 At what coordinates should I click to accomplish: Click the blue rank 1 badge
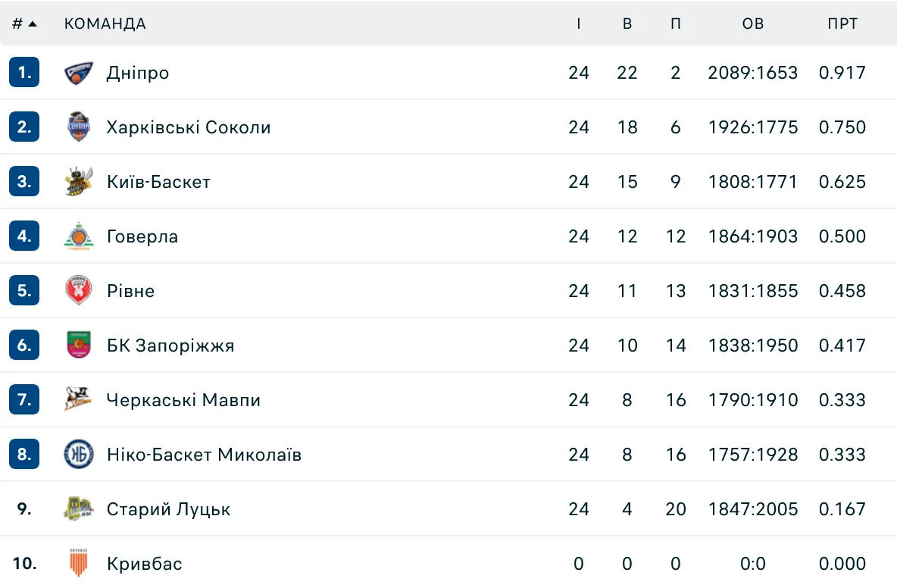24,73
